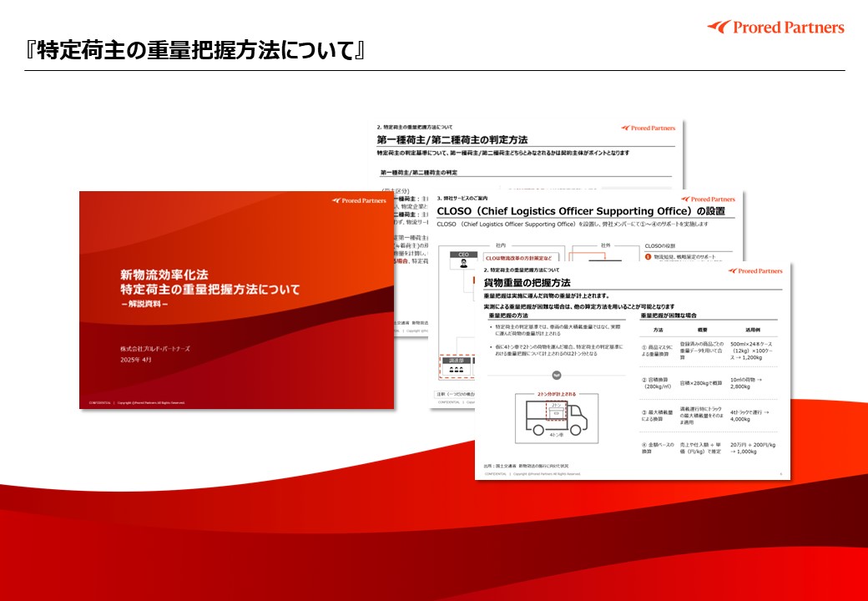Click the heading CLOSO（Chief Logistics Officer Supporting Office）の設置

pos(581,211)
